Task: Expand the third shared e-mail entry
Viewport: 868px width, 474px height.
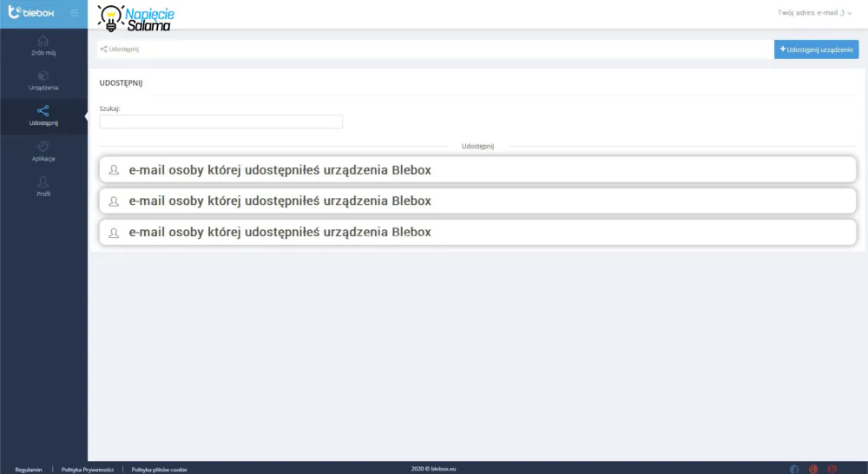Action: tap(477, 232)
